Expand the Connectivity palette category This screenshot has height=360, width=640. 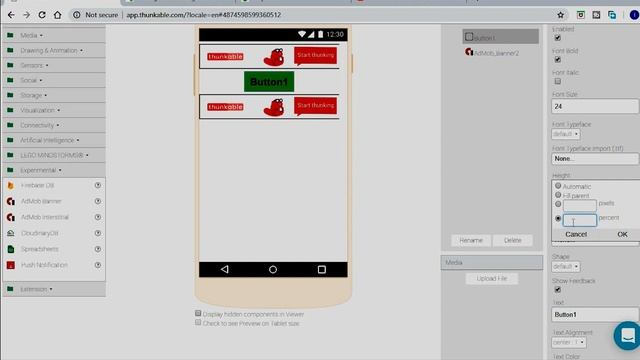pyautogui.click(x=54, y=125)
